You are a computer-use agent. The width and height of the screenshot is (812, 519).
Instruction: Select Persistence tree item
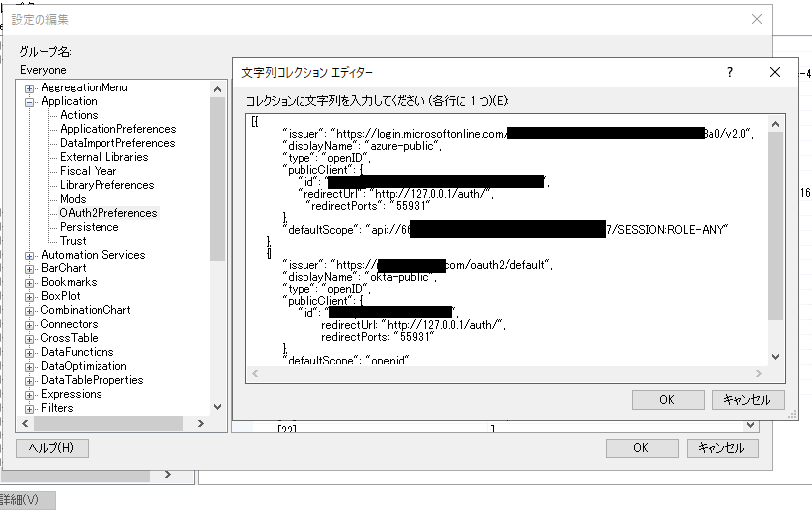(x=90, y=227)
